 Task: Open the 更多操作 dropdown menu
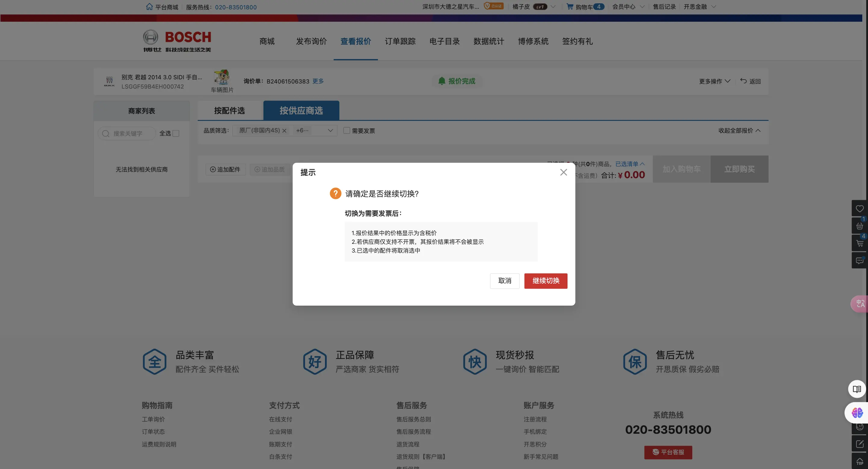point(714,81)
